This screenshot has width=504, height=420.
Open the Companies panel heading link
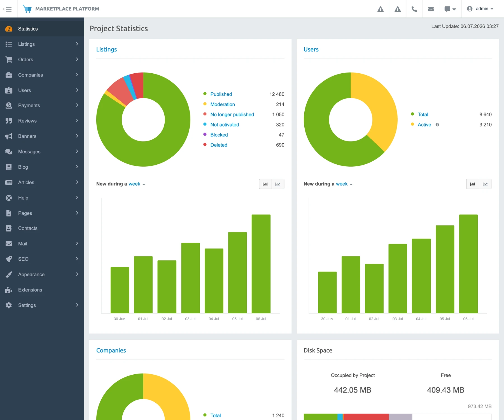pyautogui.click(x=111, y=350)
